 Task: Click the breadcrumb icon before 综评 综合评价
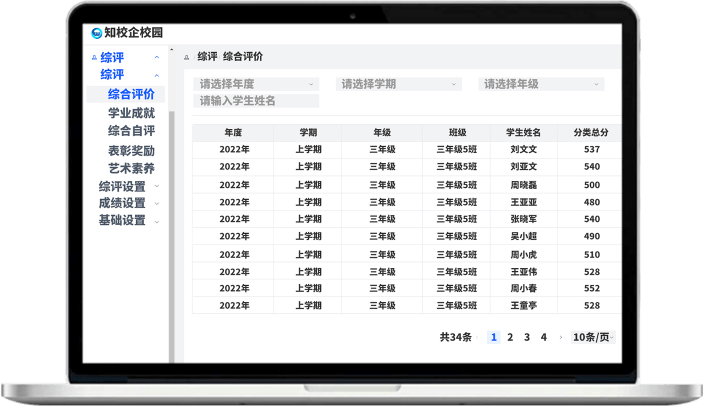187,57
